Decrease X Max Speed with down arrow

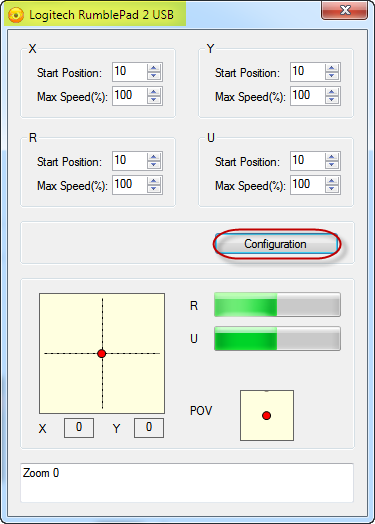(154, 100)
